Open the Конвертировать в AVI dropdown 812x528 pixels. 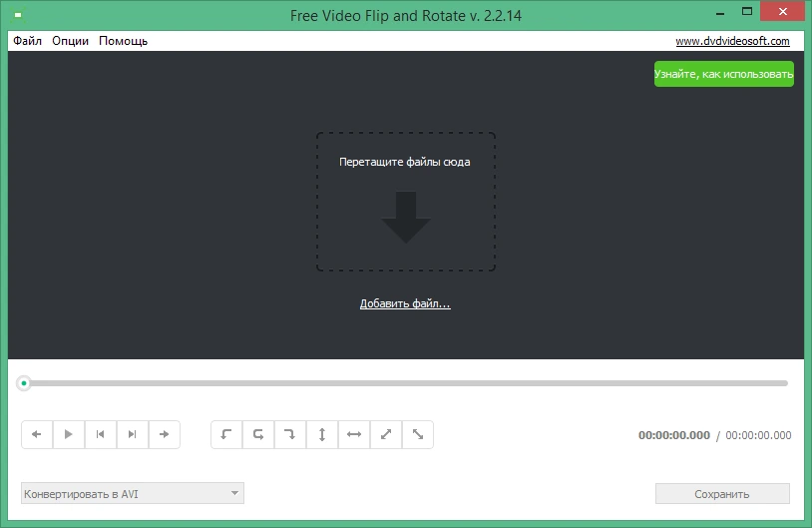(x=133, y=493)
